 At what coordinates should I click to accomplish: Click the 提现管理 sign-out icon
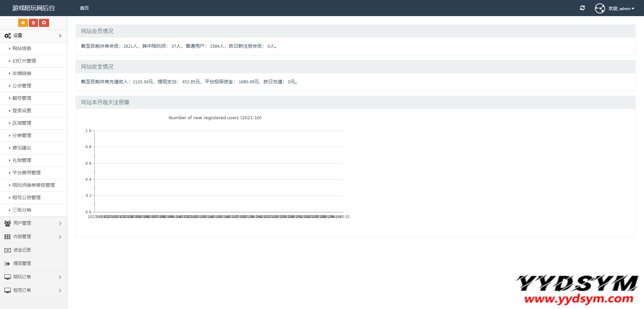point(7,264)
